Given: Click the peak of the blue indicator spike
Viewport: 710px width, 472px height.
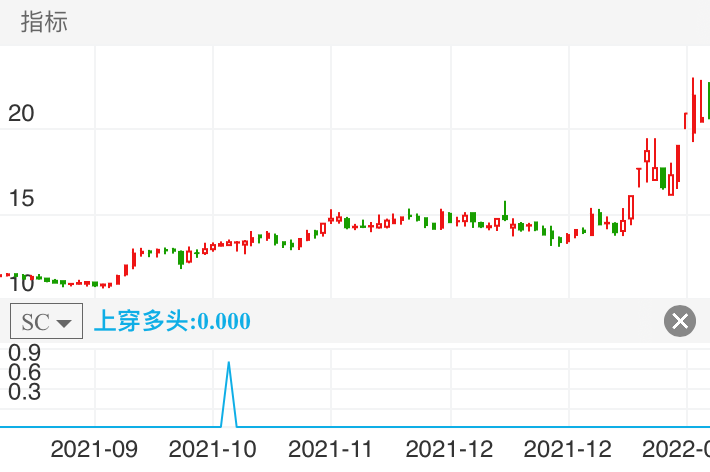Looking at the screenshot, I should click(229, 363).
